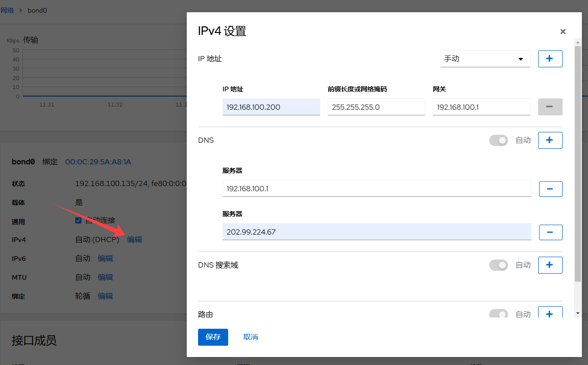Image resolution: width=588 pixels, height=365 pixels.
Task: Close the IPv4 settings dialog
Action: [563, 32]
